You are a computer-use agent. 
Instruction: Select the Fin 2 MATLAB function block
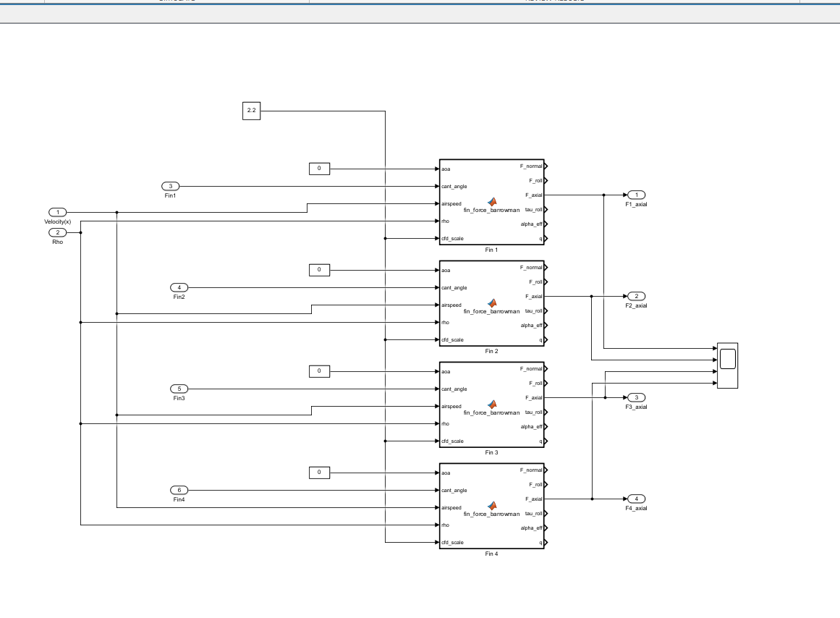pyautogui.click(x=492, y=303)
